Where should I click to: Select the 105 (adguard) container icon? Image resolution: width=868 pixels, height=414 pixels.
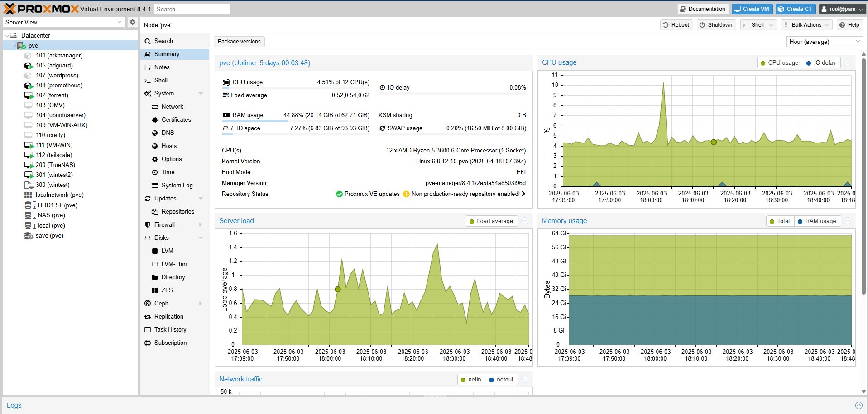coord(29,66)
